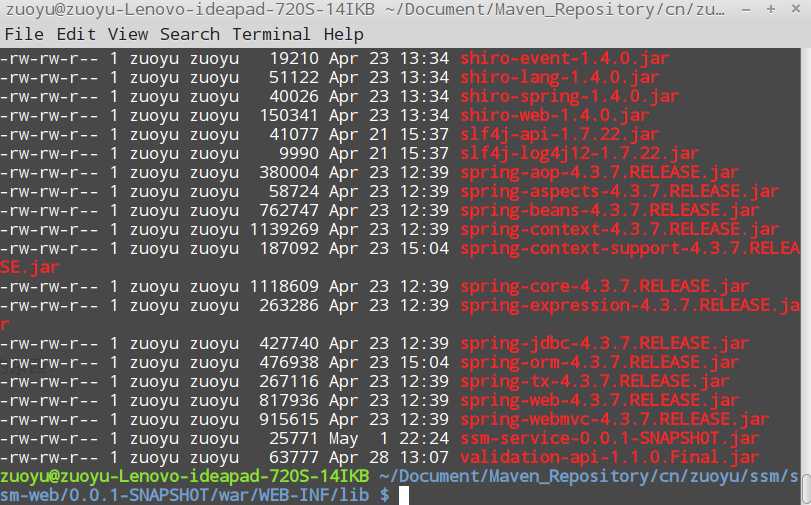Select validation-api-1.1.0.Final.jar filename
The width and height of the screenshot is (811, 505).
pos(609,457)
